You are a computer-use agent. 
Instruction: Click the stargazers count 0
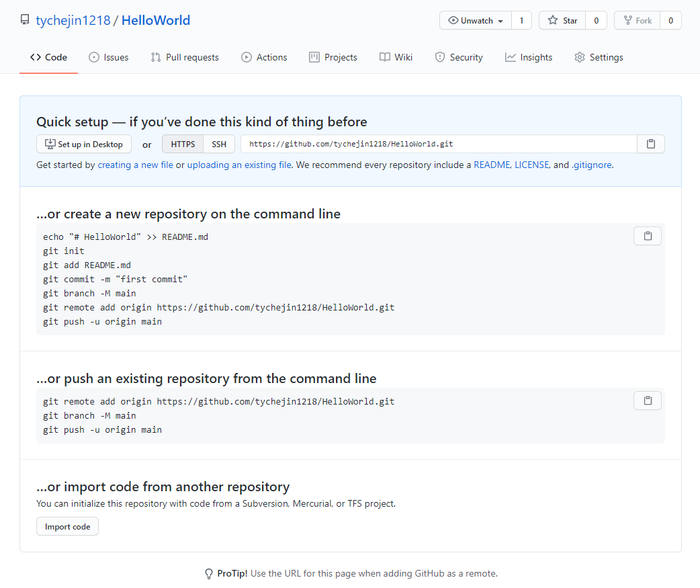click(596, 21)
